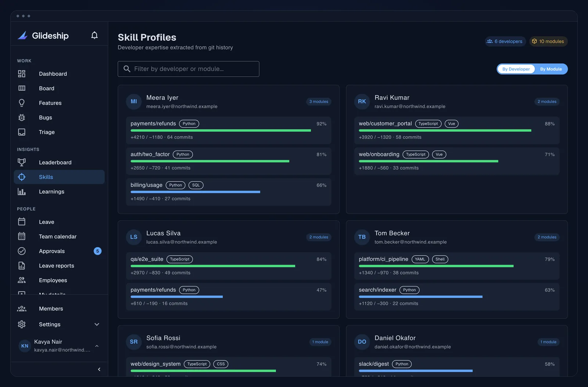Select the Board columns icon

[22, 88]
